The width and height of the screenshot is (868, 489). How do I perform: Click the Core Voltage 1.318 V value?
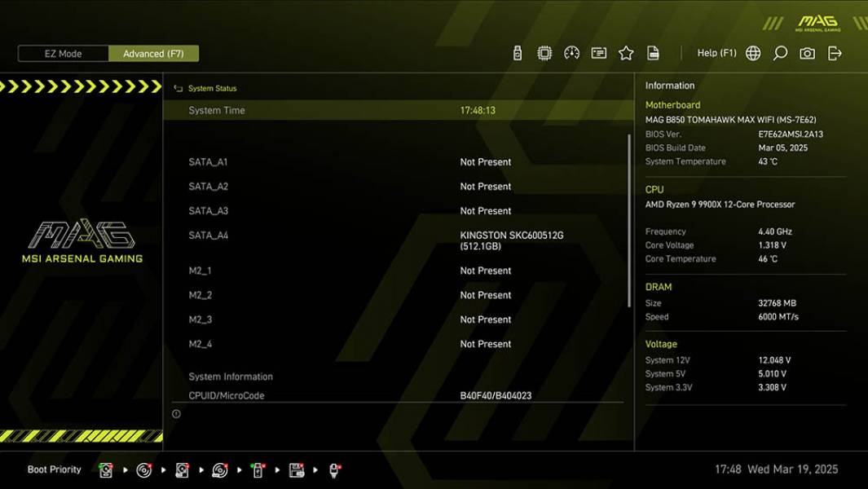coord(772,244)
